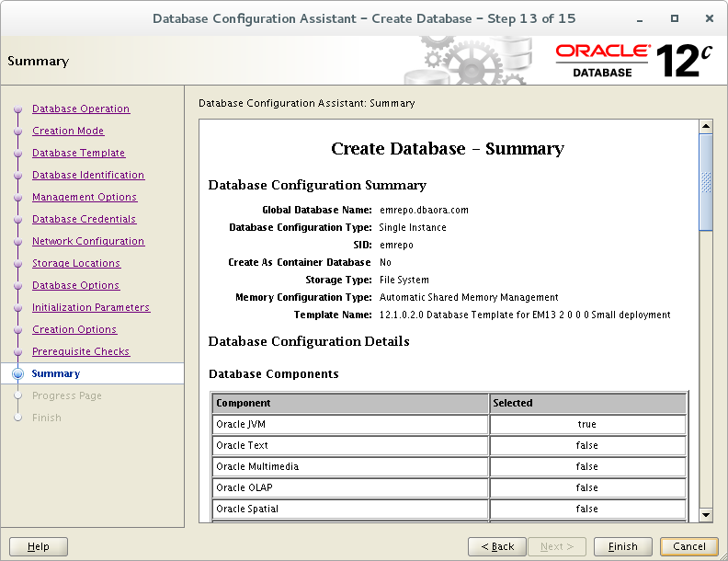Click the global database name emrepo.dbaora.com

tap(424, 210)
